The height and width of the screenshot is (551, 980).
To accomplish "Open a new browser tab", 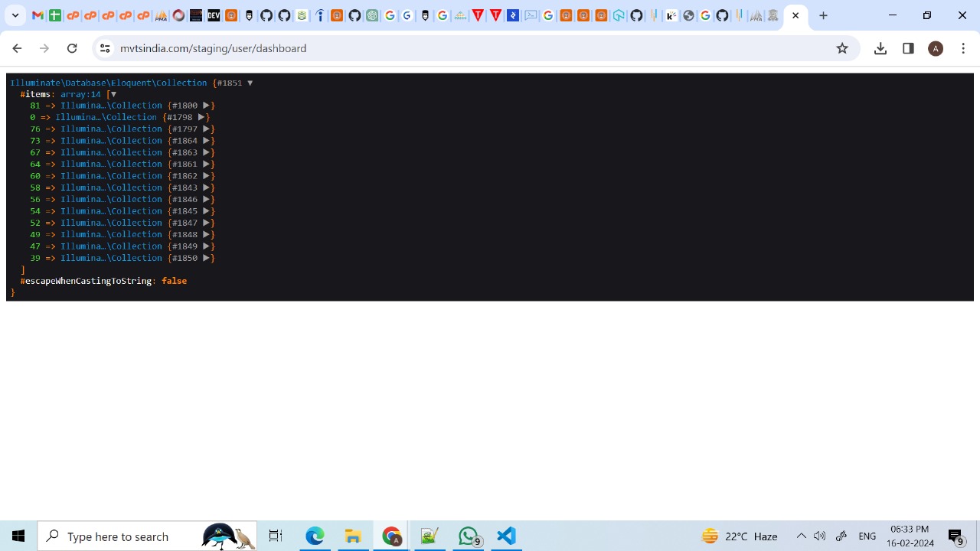I will point(823,15).
